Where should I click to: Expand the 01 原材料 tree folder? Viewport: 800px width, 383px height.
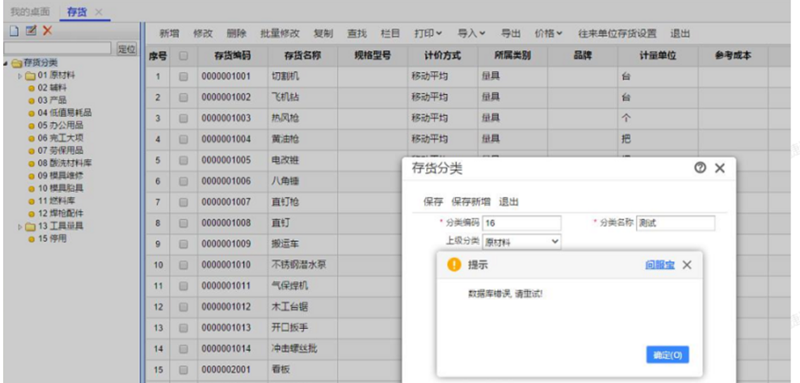click(x=20, y=75)
